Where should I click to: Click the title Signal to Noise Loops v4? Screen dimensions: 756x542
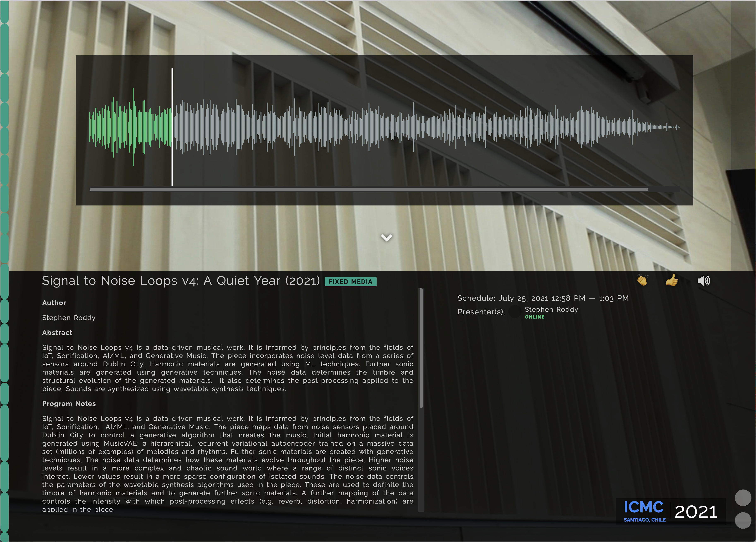point(181,281)
